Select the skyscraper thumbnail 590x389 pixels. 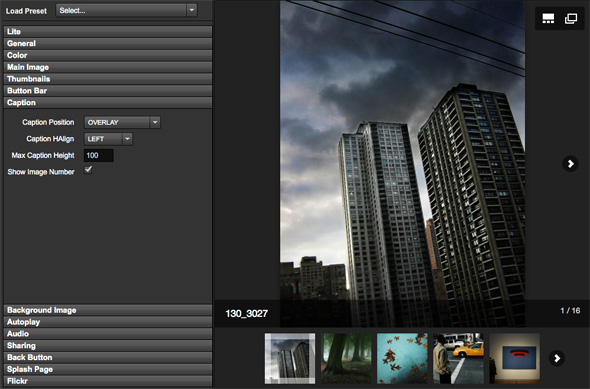point(290,359)
